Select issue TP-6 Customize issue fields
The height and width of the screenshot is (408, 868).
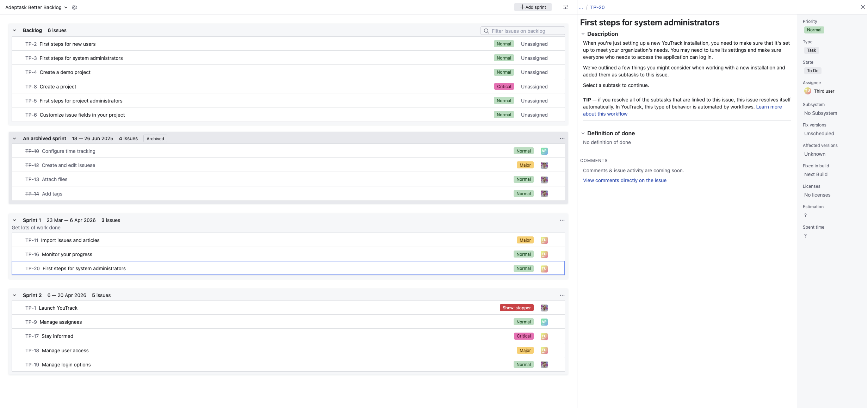point(288,115)
